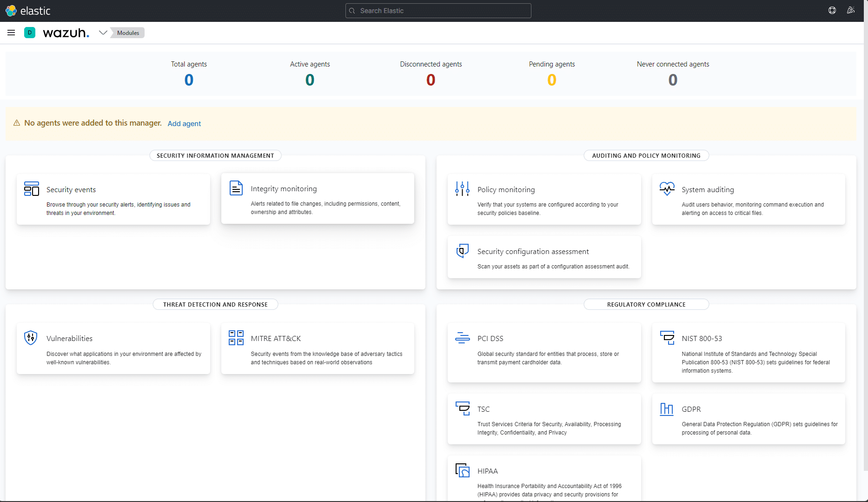This screenshot has height=502, width=868.
Task: Open the Policy monitoring title
Action: click(x=506, y=190)
